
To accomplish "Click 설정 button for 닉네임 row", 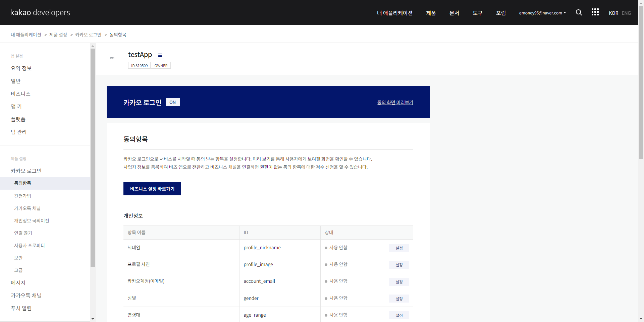I will coord(399,248).
